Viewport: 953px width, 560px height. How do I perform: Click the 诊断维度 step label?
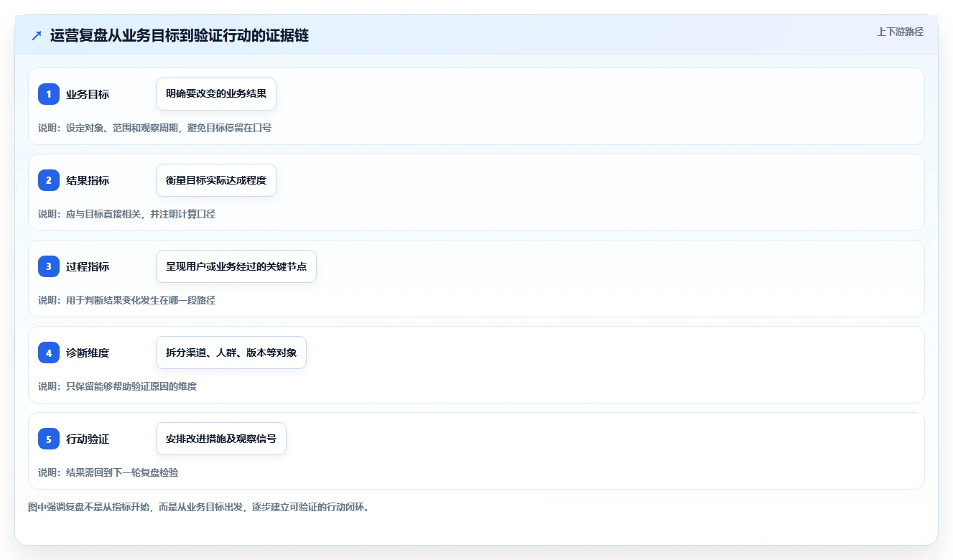click(x=88, y=353)
